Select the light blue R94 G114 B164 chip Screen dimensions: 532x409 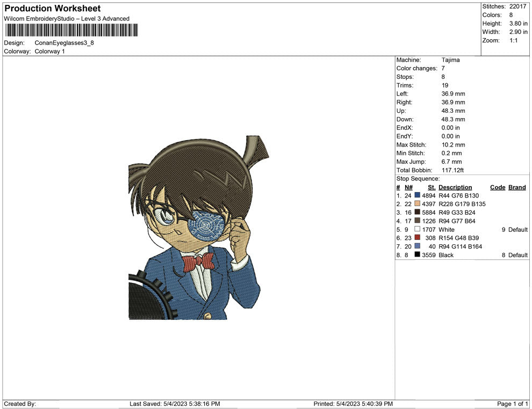click(x=417, y=246)
